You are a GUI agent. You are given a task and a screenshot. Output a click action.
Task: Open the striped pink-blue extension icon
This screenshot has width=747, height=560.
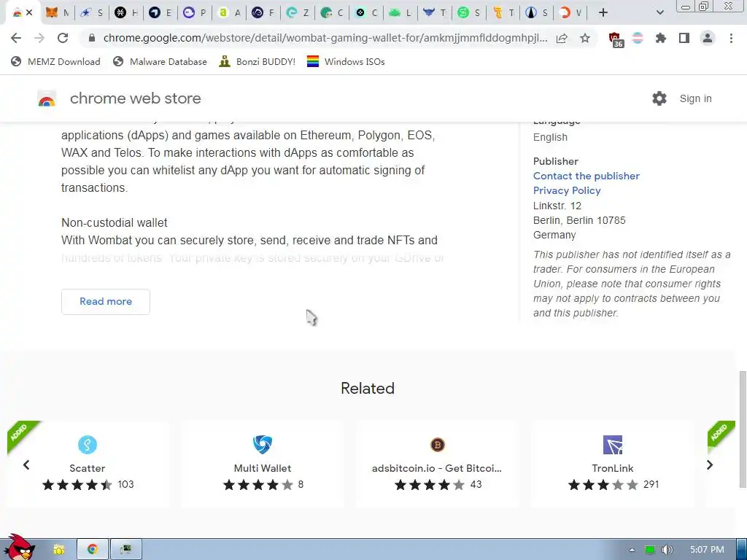coord(638,38)
